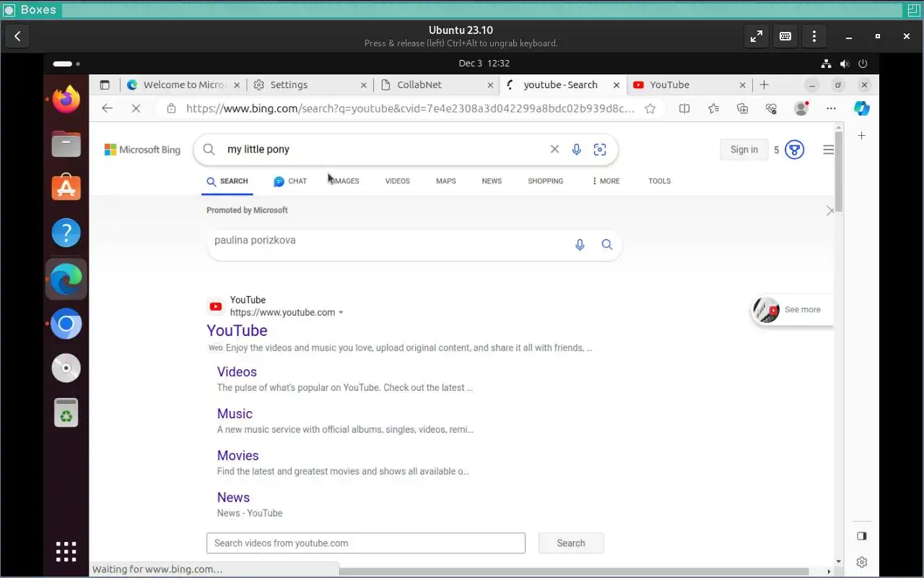The height and width of the screenshot is (578, 924).
Task: Close the Welcome to Microsoft tab
Action: click(237, 85)
